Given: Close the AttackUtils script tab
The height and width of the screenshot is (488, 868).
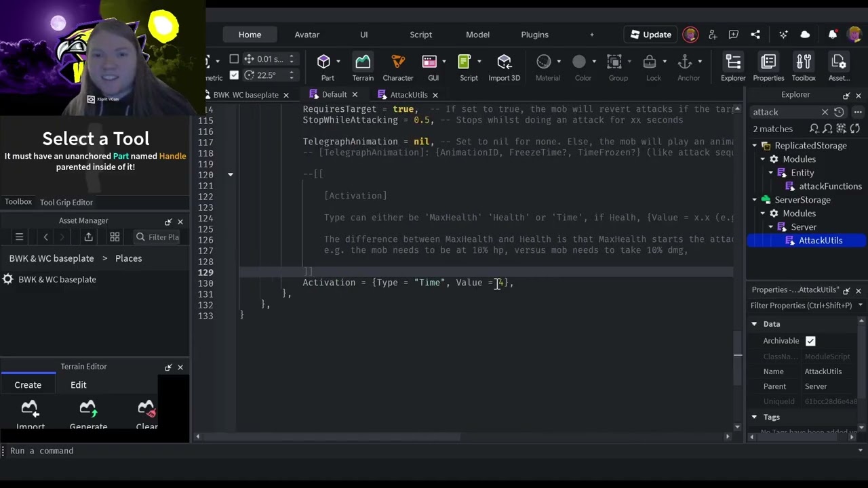Looking at the screenshot, I should click(x=435, y=95).
